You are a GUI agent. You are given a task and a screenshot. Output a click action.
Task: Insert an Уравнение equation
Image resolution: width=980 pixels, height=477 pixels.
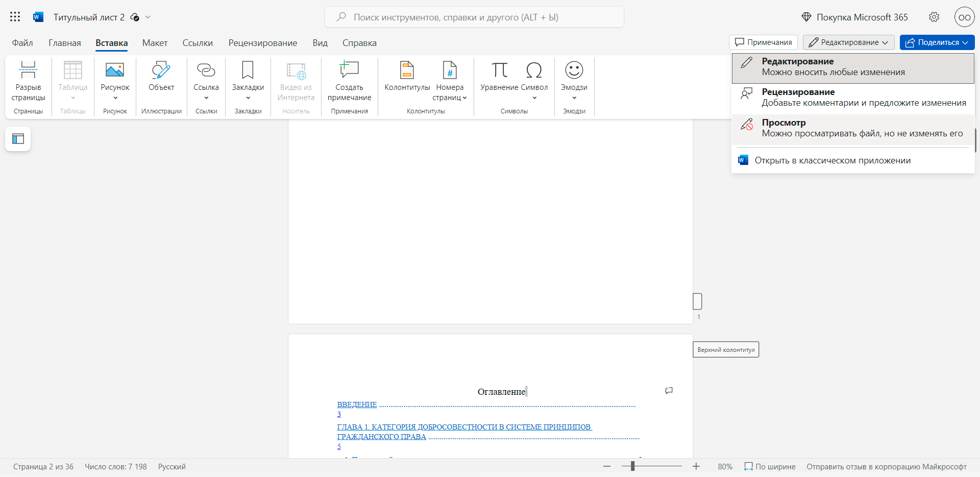coord(500,76)
